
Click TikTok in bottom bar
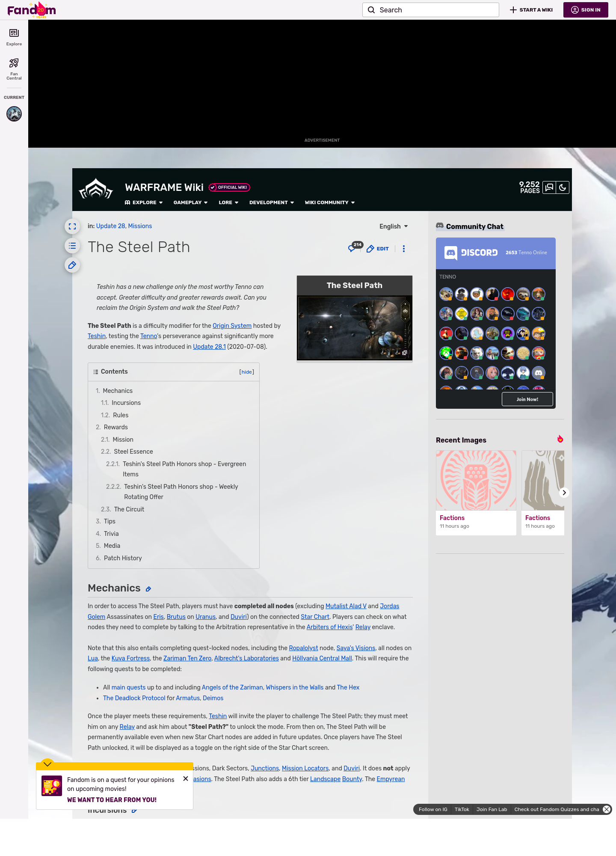462,809
